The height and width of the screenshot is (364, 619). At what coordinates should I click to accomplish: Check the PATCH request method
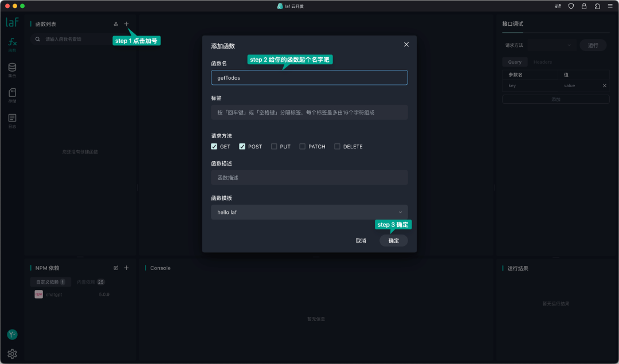[x=303, y=147]
